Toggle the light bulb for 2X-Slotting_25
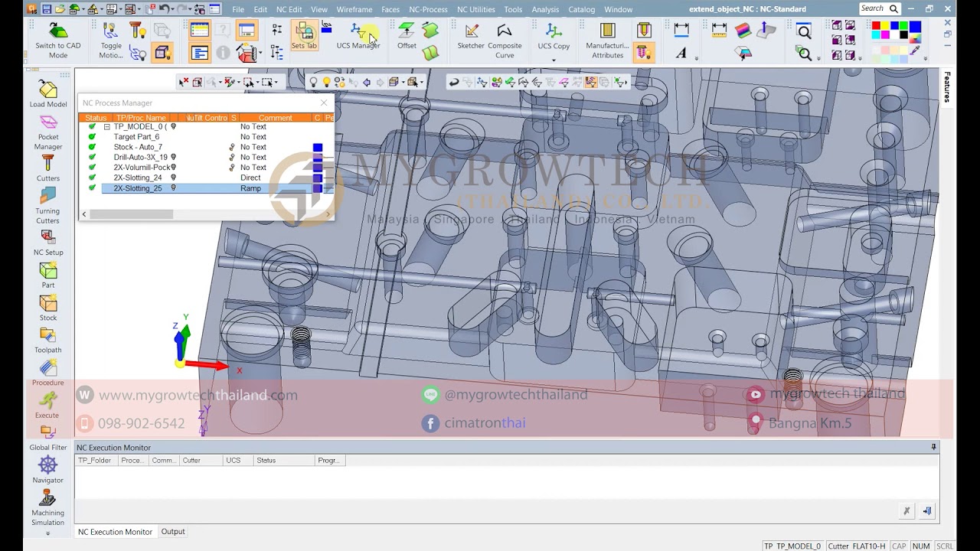Screen dimensions: 980x551 point(173,188)
